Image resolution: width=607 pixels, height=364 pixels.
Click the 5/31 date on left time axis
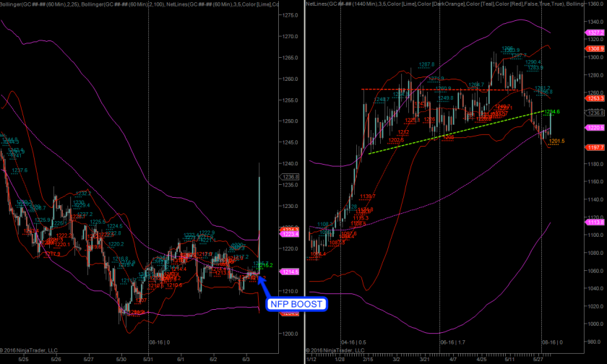149,360
